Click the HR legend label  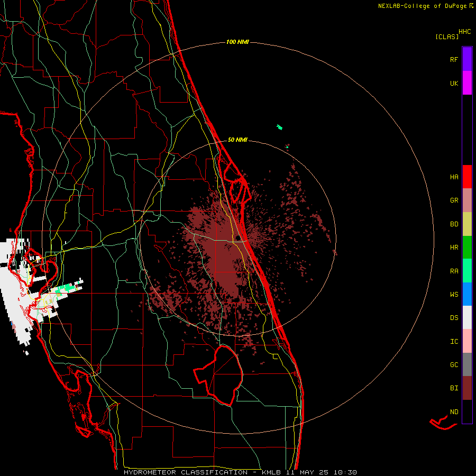454,248
